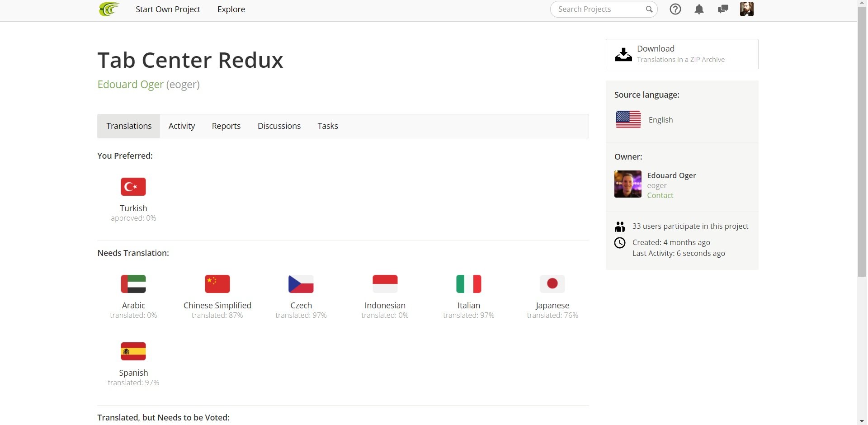Screen dimensions: 868x425
Task: Click the 'approved: 0%' text
Action: point(133,218)
